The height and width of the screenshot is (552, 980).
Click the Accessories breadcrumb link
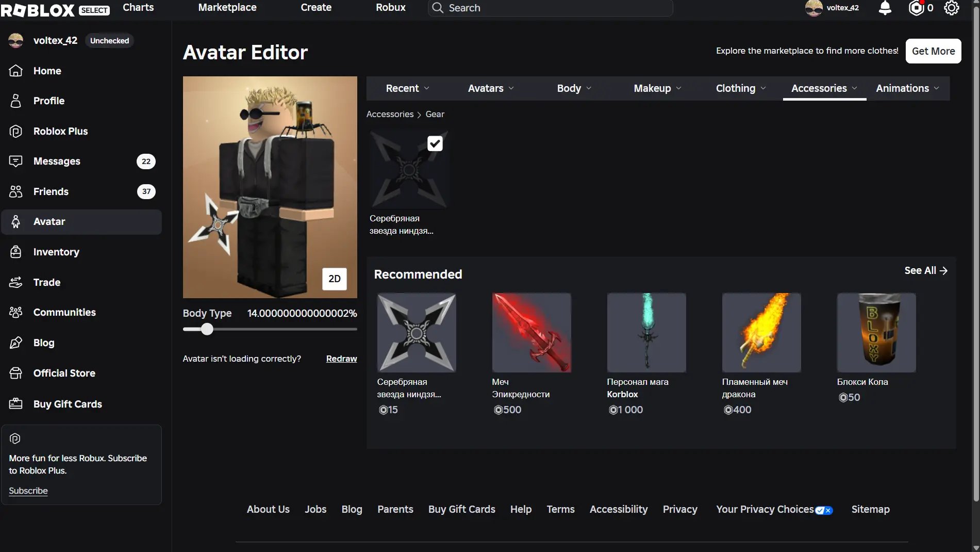pos(390,114)
